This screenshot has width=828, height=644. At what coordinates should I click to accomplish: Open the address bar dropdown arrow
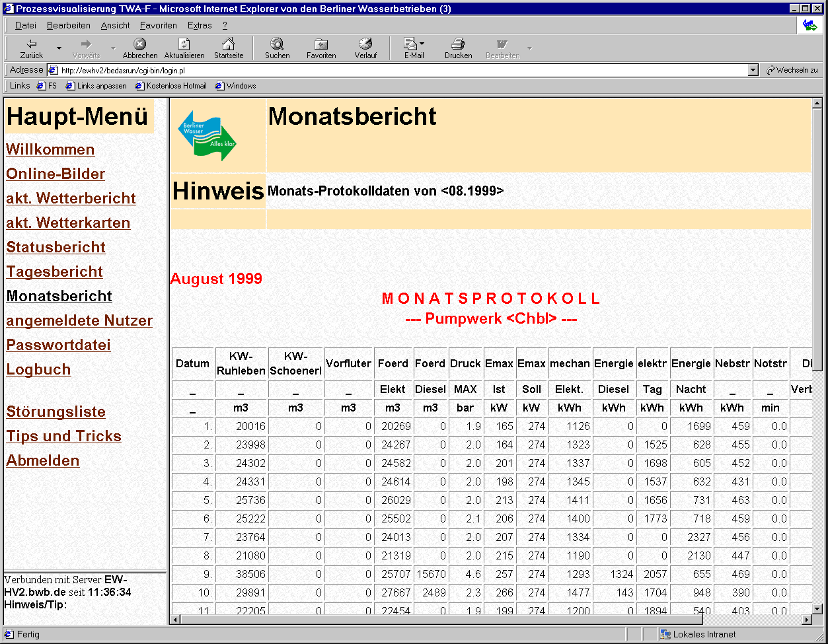753,70
